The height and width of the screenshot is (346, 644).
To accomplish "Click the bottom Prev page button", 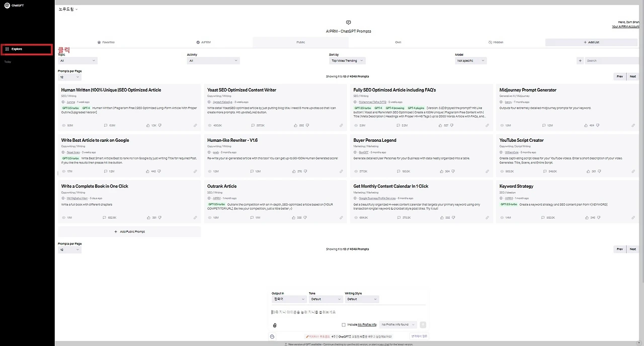I will (619, 249).
